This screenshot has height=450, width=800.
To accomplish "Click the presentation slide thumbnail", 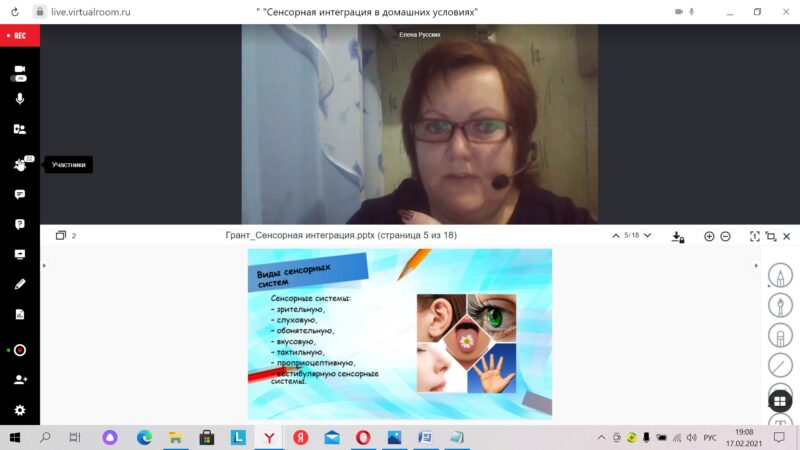I will click(399, 334).
